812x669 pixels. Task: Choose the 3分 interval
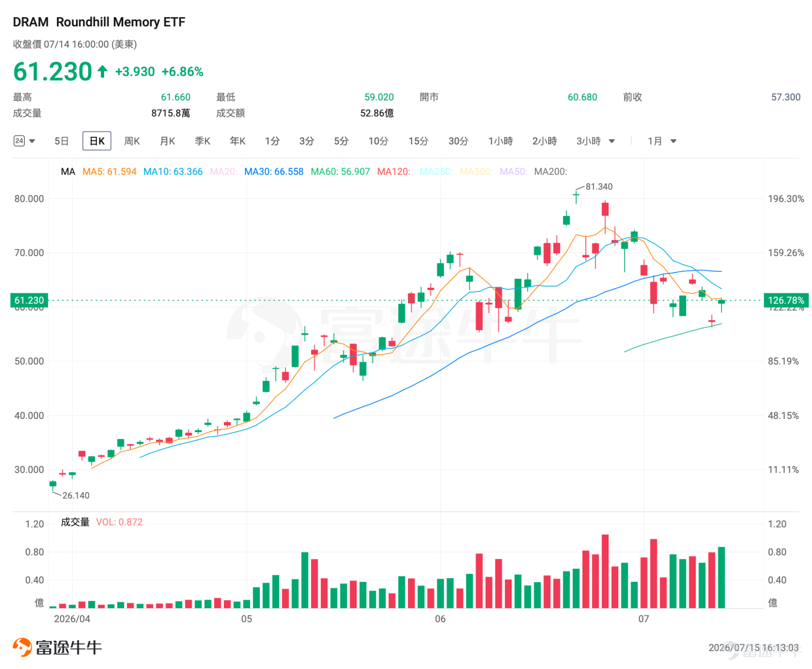307,141
